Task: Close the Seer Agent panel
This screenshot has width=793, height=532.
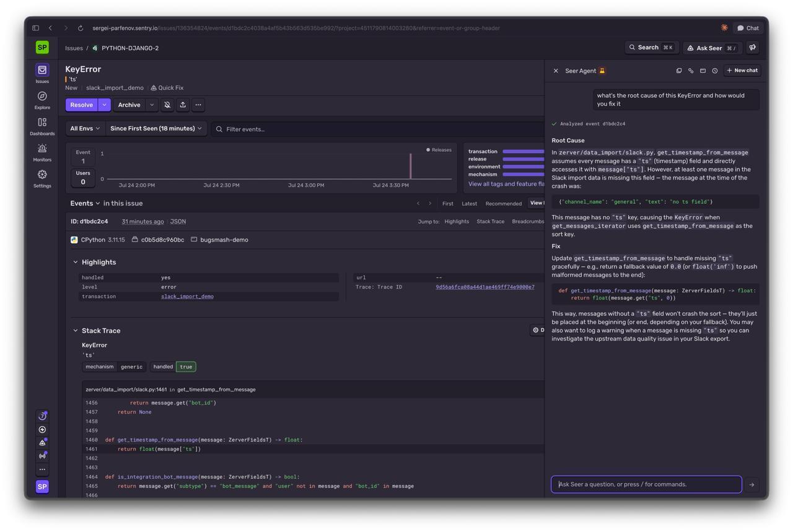Action: (556, 71)
